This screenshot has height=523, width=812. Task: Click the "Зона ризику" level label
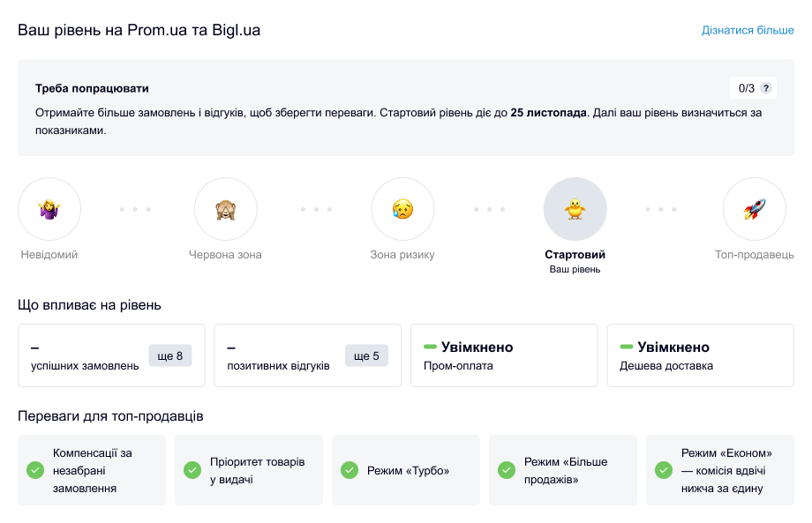click(x=402, y=255)
